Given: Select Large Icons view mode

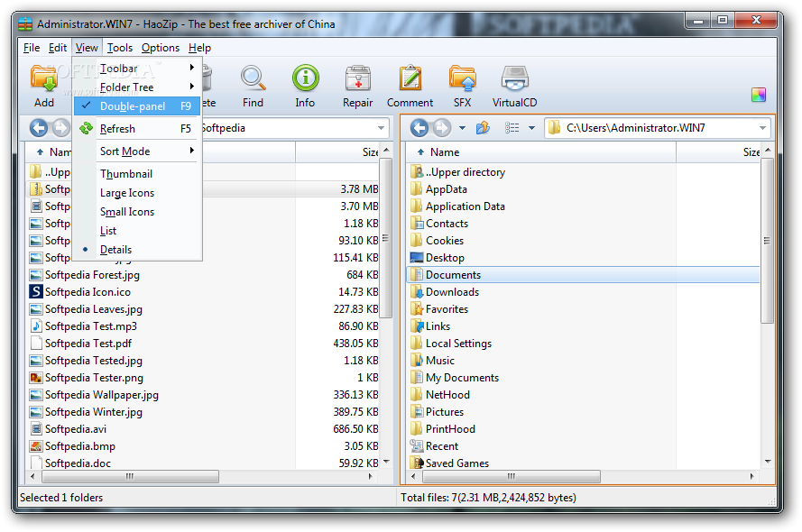Looking at the screenshot, I should pyautogui.click(x=136, y=193).
